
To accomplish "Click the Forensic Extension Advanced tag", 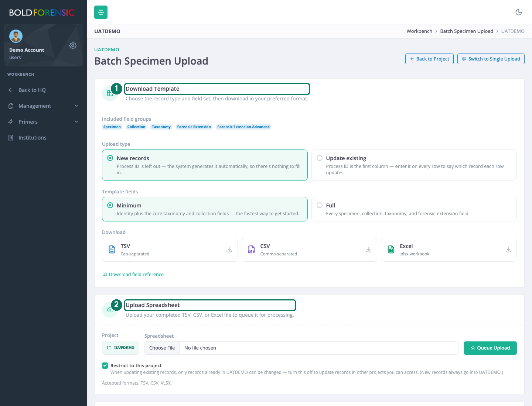I will (x=243, y=127).
